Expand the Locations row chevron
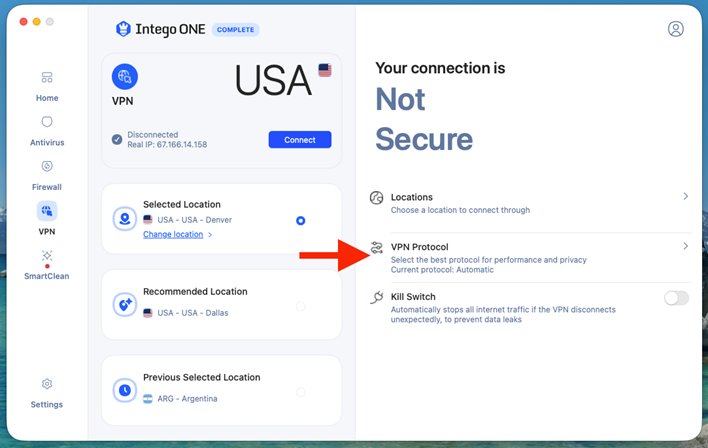This screenshot has width=708, height=448. [x=685, y=196]
